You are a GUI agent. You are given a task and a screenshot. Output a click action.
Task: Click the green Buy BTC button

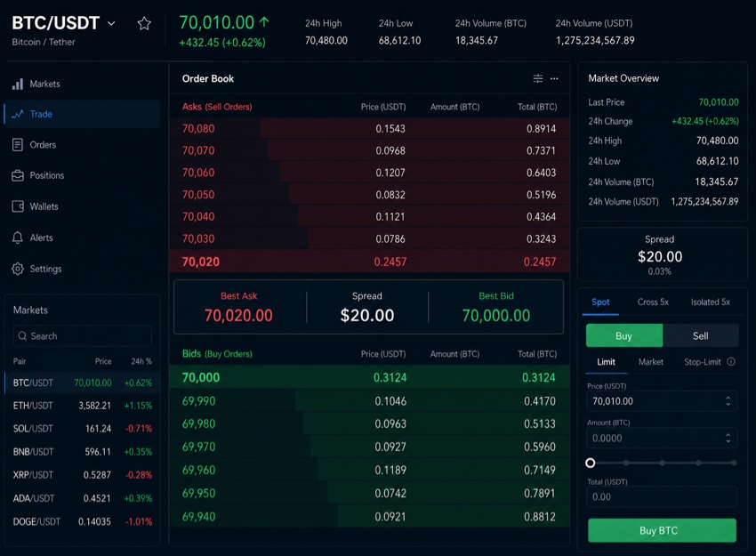[662, 530]
